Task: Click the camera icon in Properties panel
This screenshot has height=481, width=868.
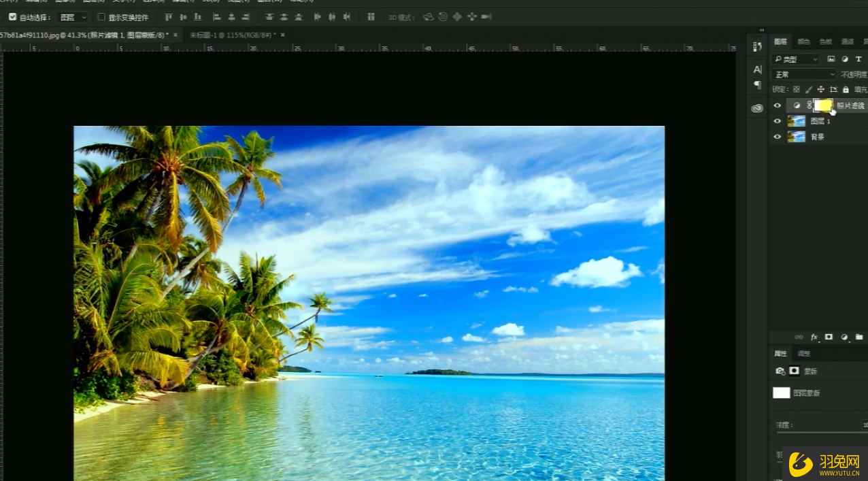Action: click(780, 371)
